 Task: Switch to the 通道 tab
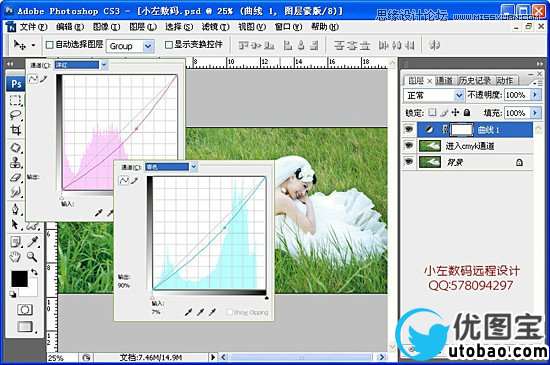[444, 81]
